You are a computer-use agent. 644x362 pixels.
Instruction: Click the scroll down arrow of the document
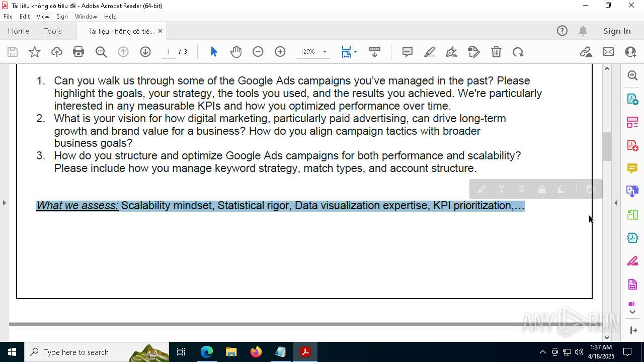[607, 337]
